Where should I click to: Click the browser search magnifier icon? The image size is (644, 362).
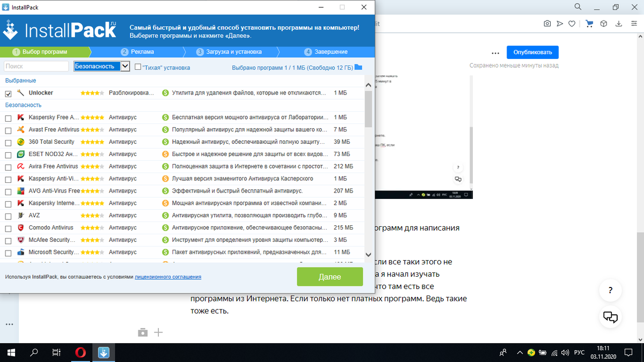[578, 7]
